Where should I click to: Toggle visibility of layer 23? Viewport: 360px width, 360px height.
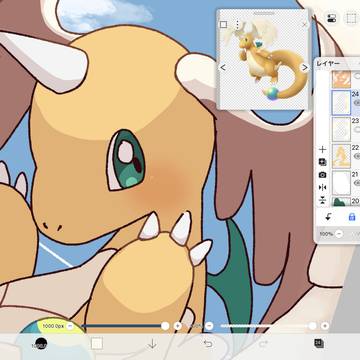pyautogui.click(x=357, y=129)
